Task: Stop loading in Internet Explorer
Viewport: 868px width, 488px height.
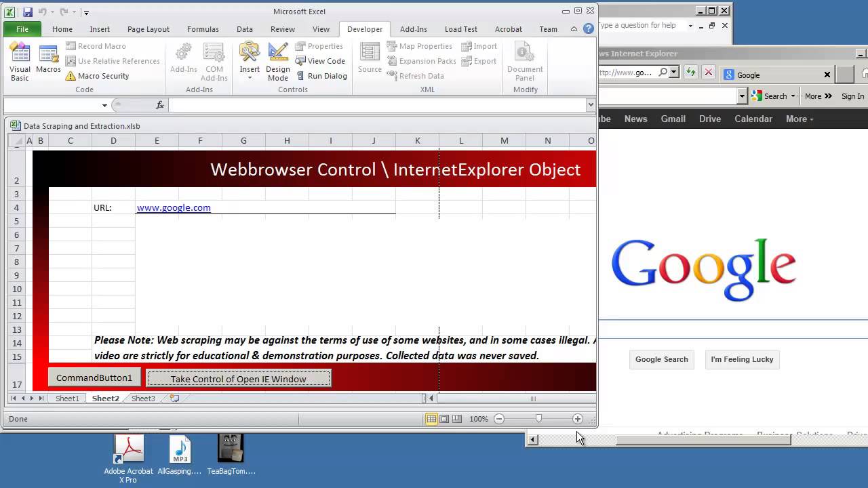Action: [x=709, y=72]
